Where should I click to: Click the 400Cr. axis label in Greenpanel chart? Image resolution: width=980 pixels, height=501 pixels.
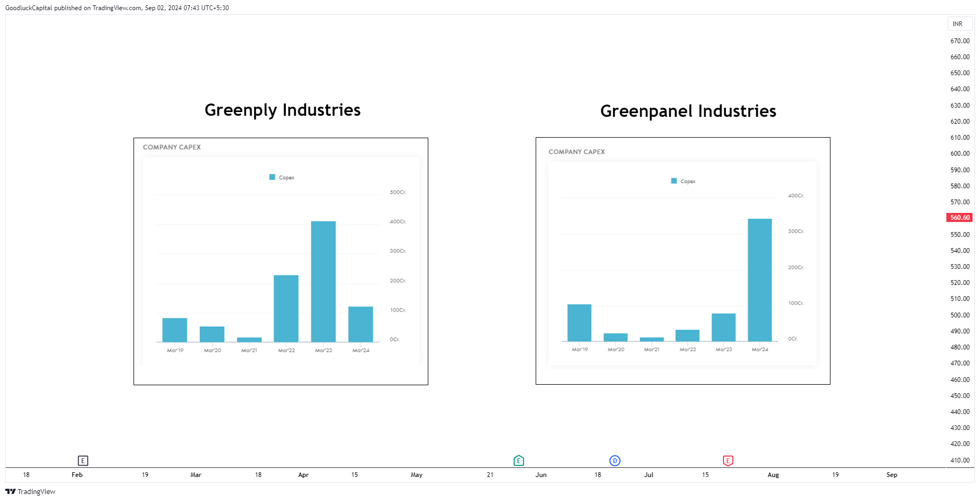[x=796, y=196]
